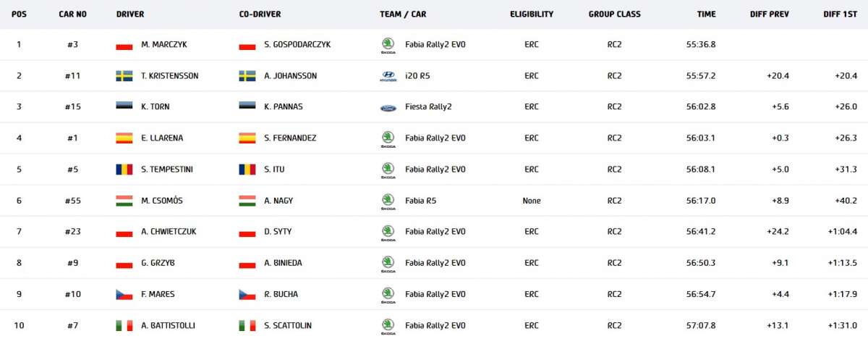868x339 pixels.
Task: Open driver M. Marczyk's entry
Action: (166, 45)
